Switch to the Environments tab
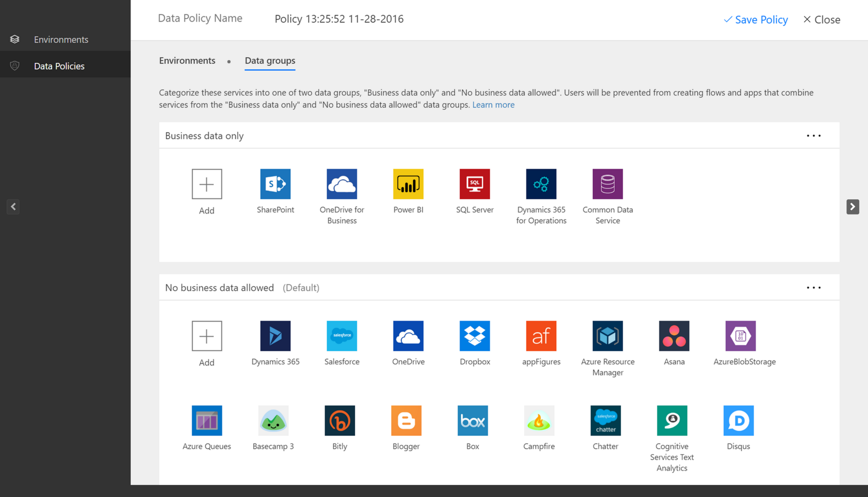The width and height of the screenshot is (868, 497). click(x=186, y=60)
